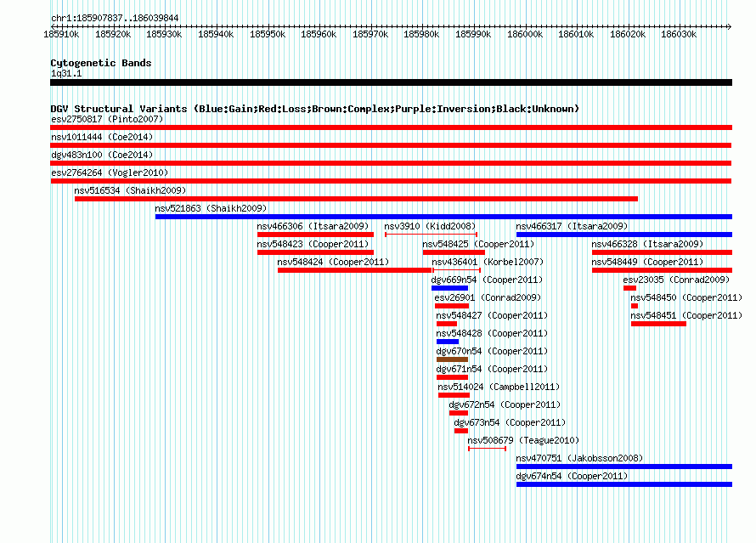
Task: Click the red bar under nsv548424
Action: (x=354, y=270)
